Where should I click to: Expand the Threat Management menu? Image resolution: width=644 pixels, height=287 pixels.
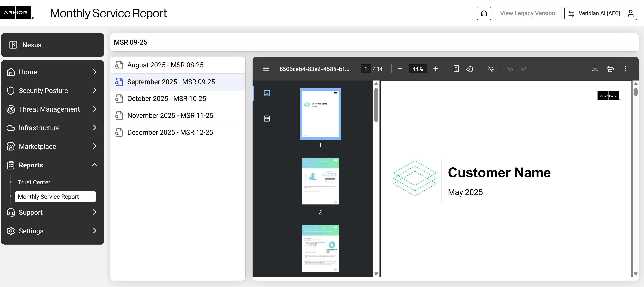[95, 109]
